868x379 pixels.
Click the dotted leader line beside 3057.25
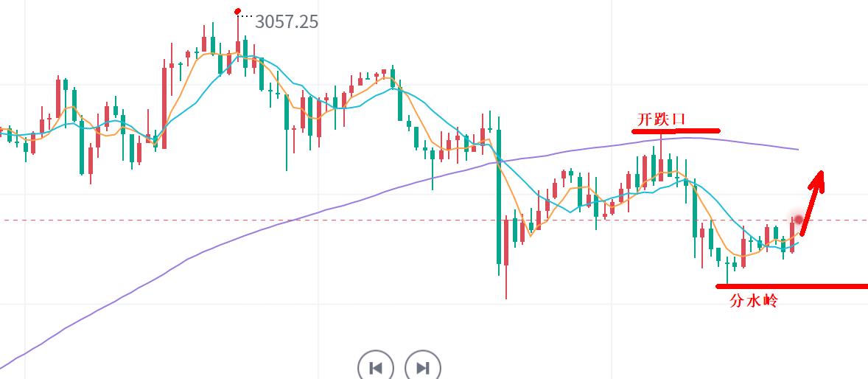tap(246, 15)
